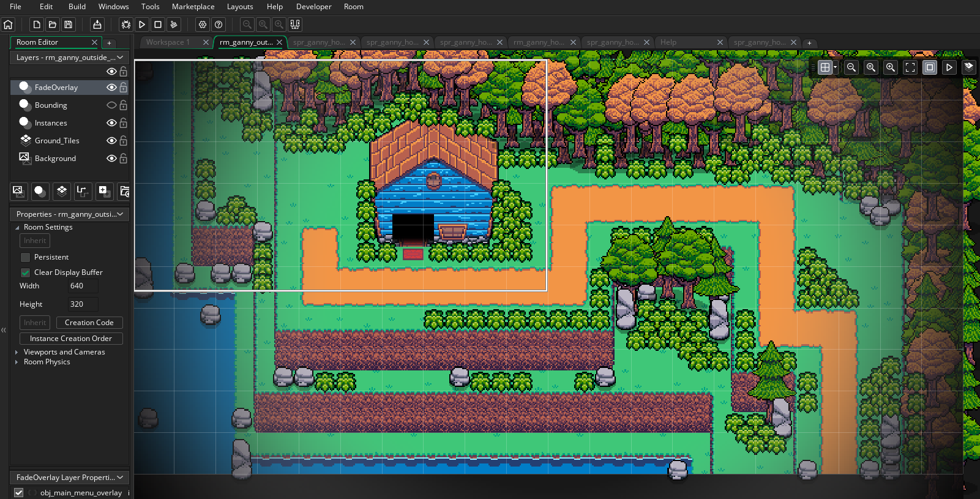Toggle the docks with the layout icon
This screenshot has width=980, height=499.
point(295,24)
